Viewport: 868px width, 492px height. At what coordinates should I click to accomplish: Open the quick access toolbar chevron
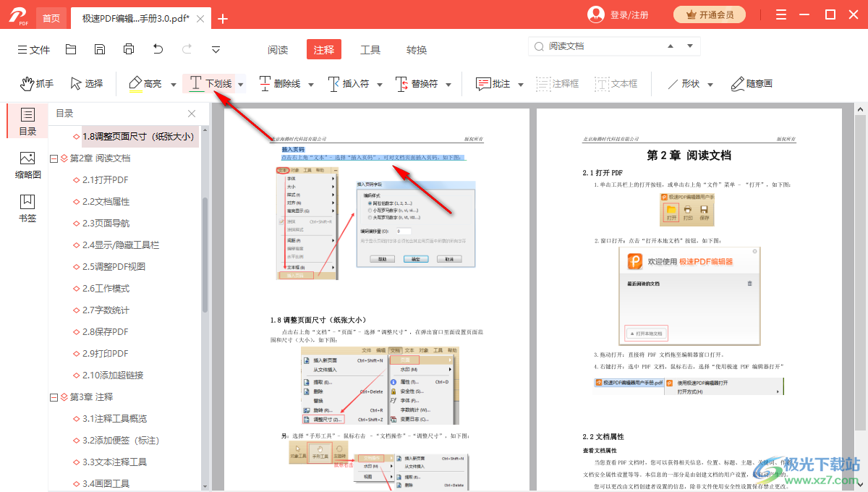point(216,50)
